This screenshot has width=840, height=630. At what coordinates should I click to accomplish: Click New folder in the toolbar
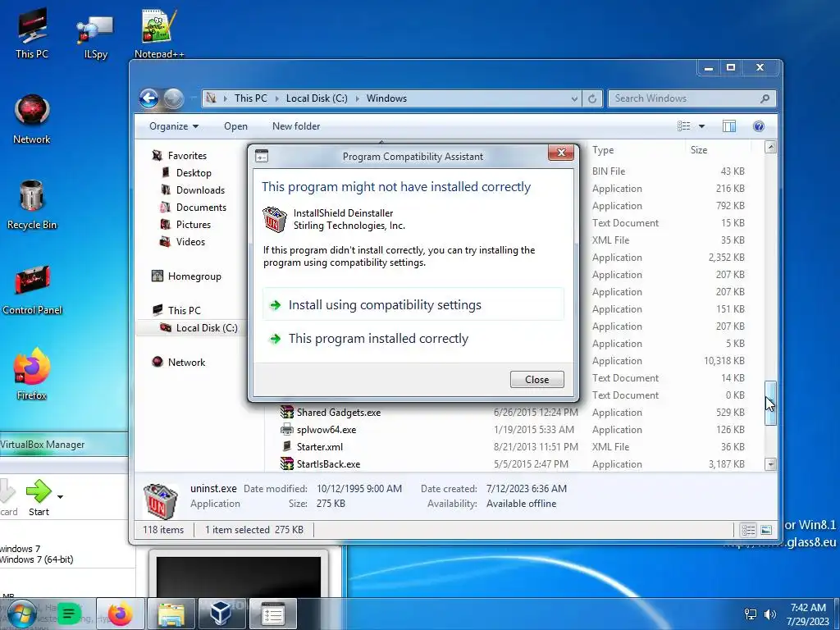tap(295, 126)
